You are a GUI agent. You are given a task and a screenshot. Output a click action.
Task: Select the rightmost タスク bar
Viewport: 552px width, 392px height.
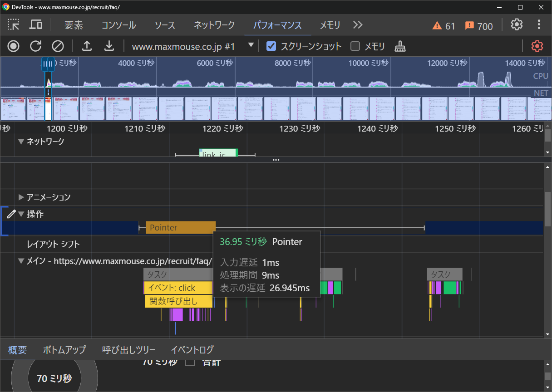point(444,274)
